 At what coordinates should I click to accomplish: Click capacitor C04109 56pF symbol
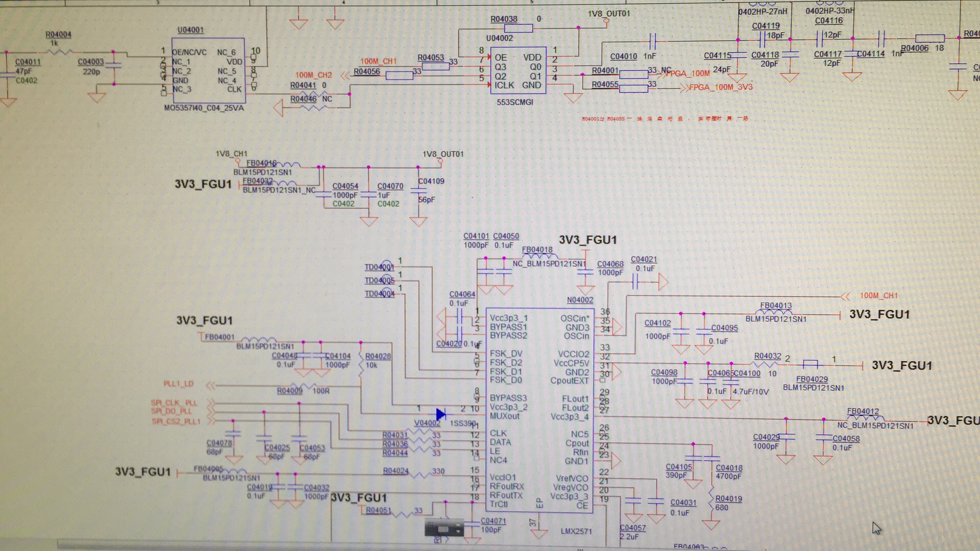click(x=419, y=190)
